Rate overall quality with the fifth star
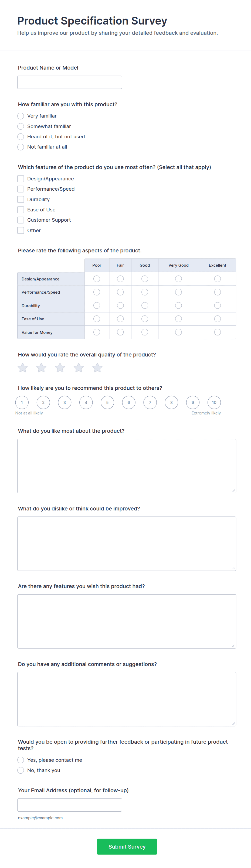The image size is (251, 868). click(97, 368)
